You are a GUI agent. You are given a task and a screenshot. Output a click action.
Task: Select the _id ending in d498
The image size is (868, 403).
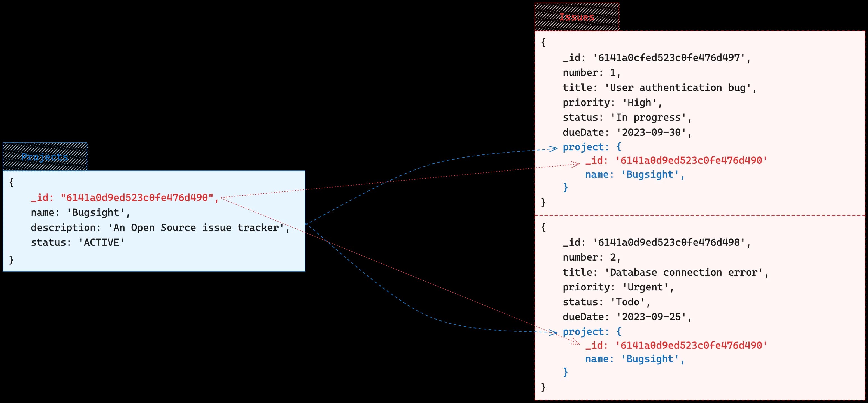[657, 242]
